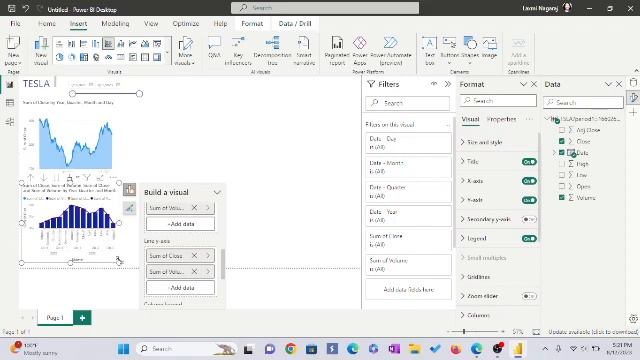Toggle the Legend switch
The width and height of the screenshot is (640, 360).
click(529, 238)
